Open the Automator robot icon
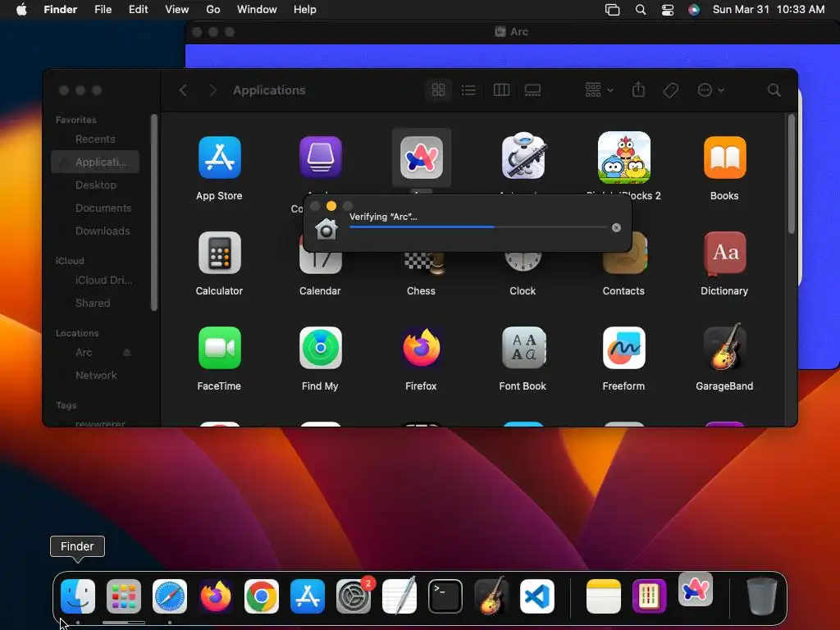840x630 pixels. [523, 157]
